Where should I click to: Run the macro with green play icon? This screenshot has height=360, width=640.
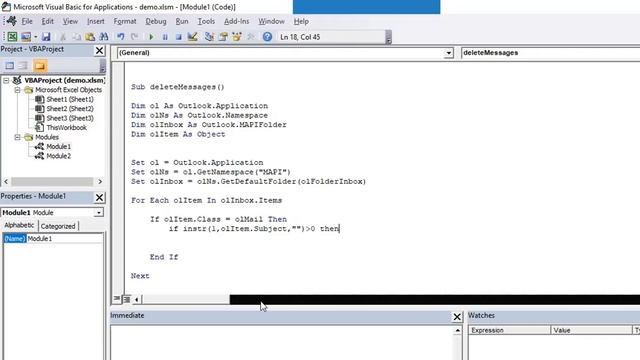coord(151,37)
